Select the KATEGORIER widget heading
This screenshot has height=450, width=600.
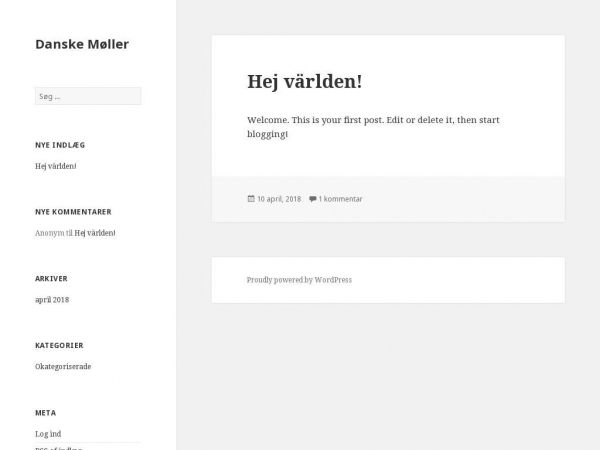pos(59,346)
